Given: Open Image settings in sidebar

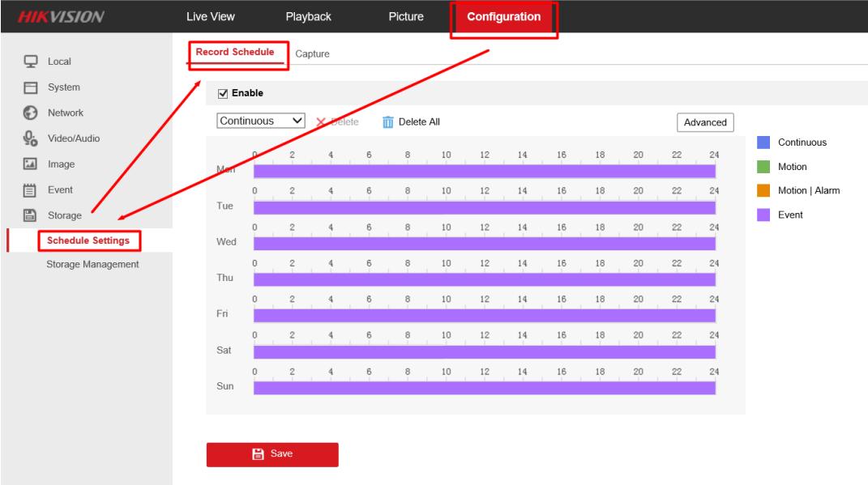Looking at the screenshot, I should tap(61, 164).
